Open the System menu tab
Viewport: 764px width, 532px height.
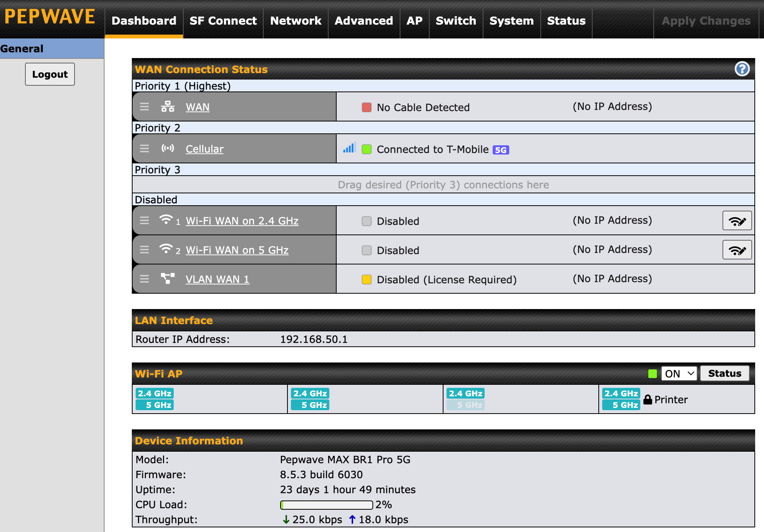coord(511,21)
